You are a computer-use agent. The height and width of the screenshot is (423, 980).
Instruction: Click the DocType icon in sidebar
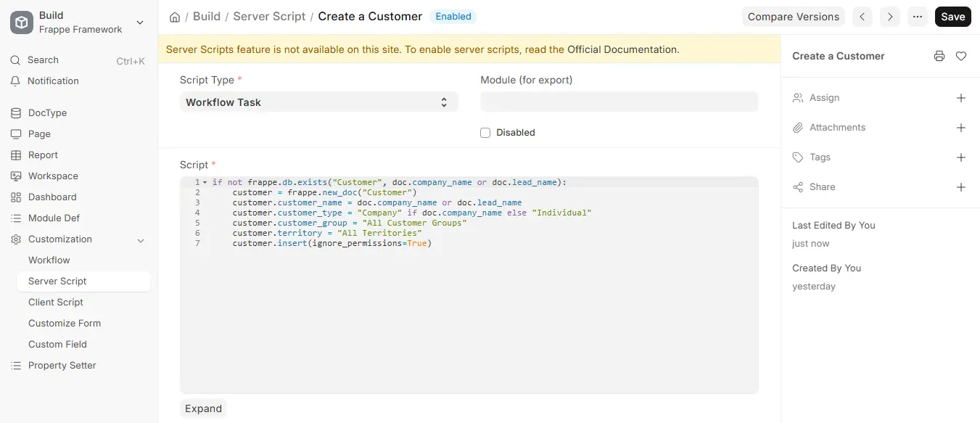click(x=16, y=113)
